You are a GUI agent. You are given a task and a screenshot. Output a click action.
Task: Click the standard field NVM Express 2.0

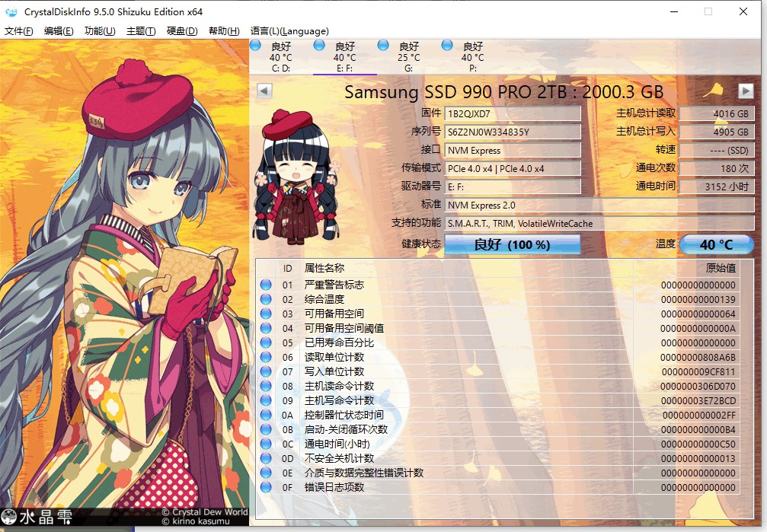(599, 205)
